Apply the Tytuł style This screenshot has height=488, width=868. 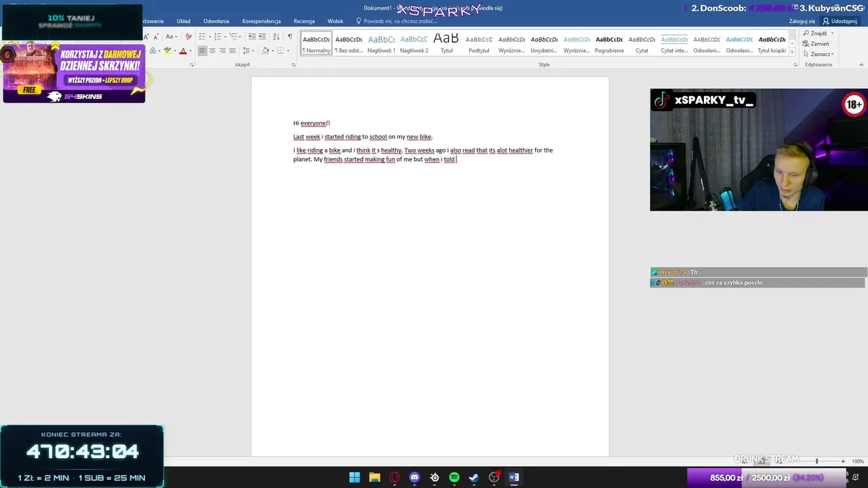coord(446,43)
